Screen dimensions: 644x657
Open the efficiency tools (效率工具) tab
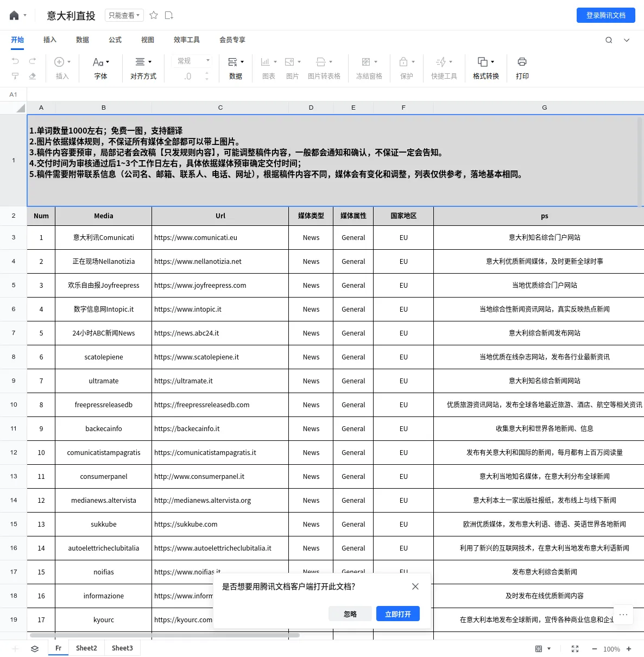pyautogui.click(x=187, y=40)
